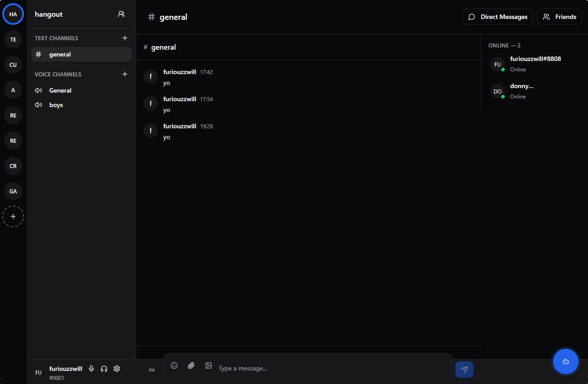Screen dimensions: 588x384
Task: Open the member list icon
Action: 121,14
